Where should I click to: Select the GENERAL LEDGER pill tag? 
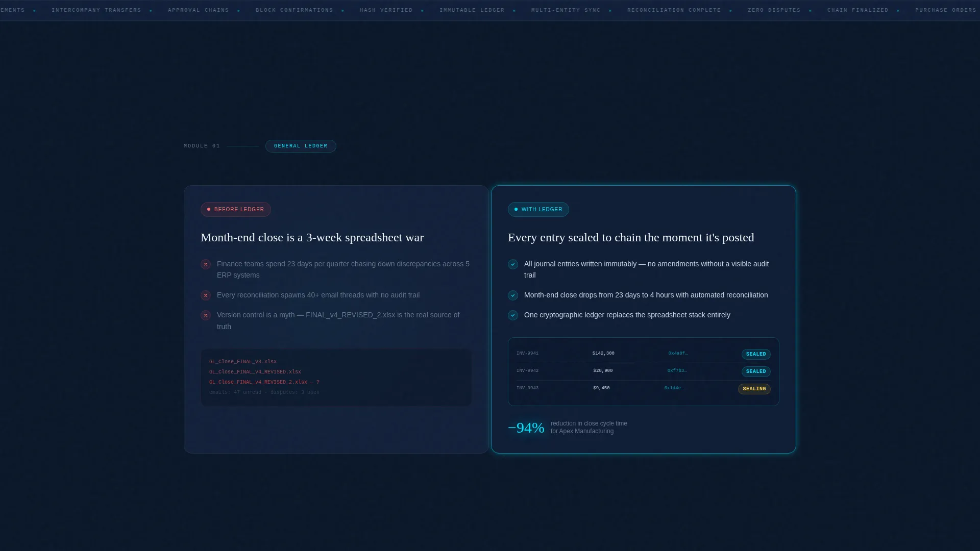click(301, 146)
